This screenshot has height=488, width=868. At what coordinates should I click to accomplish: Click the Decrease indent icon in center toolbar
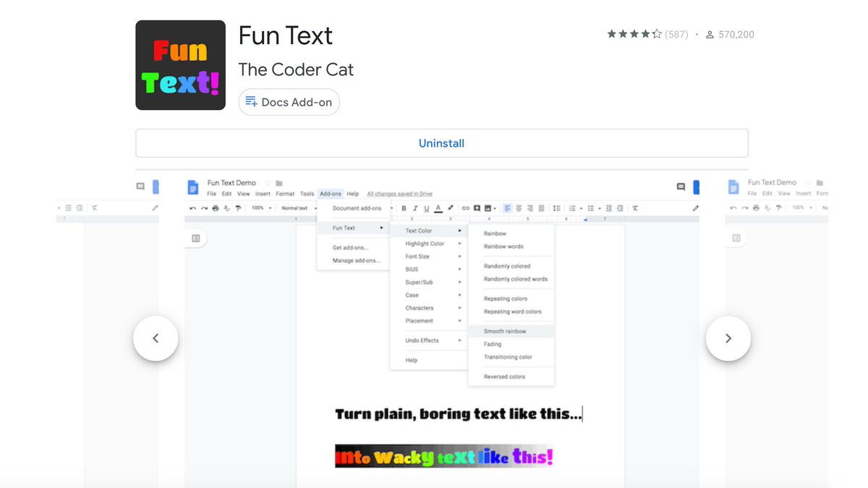click(x=608, y=208)
